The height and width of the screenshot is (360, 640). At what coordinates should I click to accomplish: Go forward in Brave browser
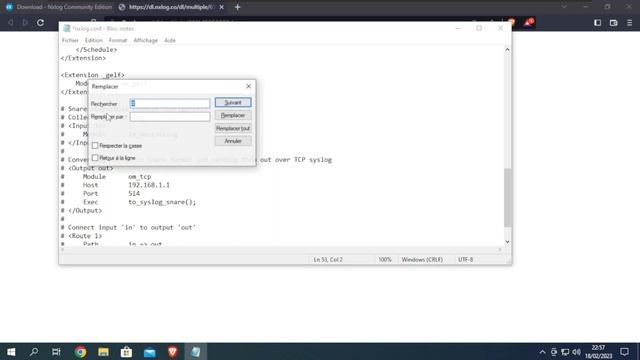click(x=25, y=23)
